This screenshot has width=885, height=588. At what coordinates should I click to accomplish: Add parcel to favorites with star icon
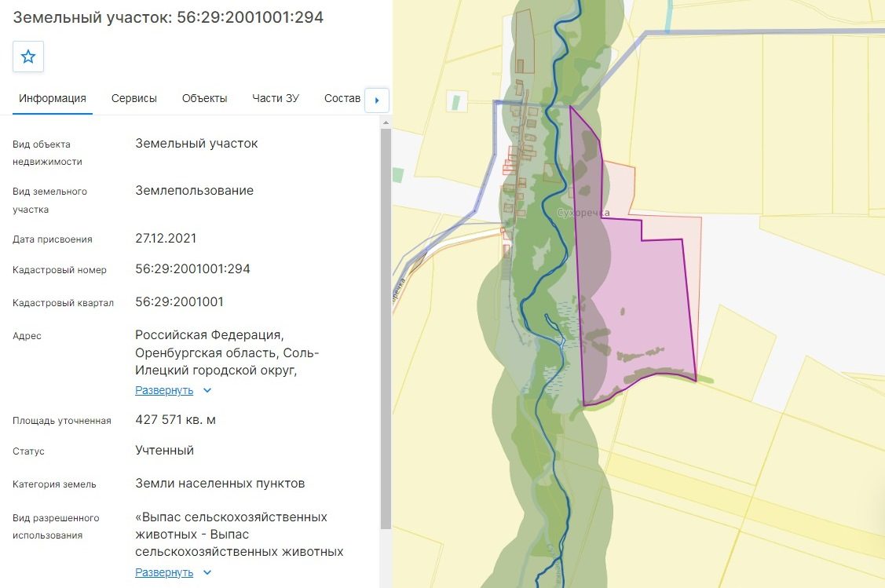click(28, 57)
